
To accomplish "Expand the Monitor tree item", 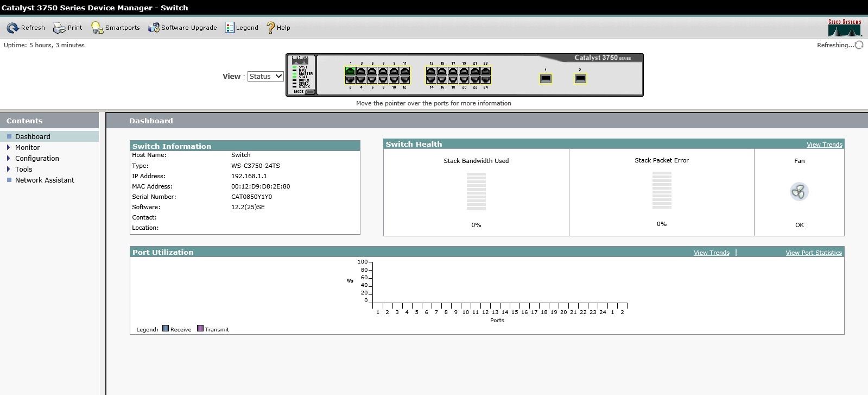I will [27, 148].
